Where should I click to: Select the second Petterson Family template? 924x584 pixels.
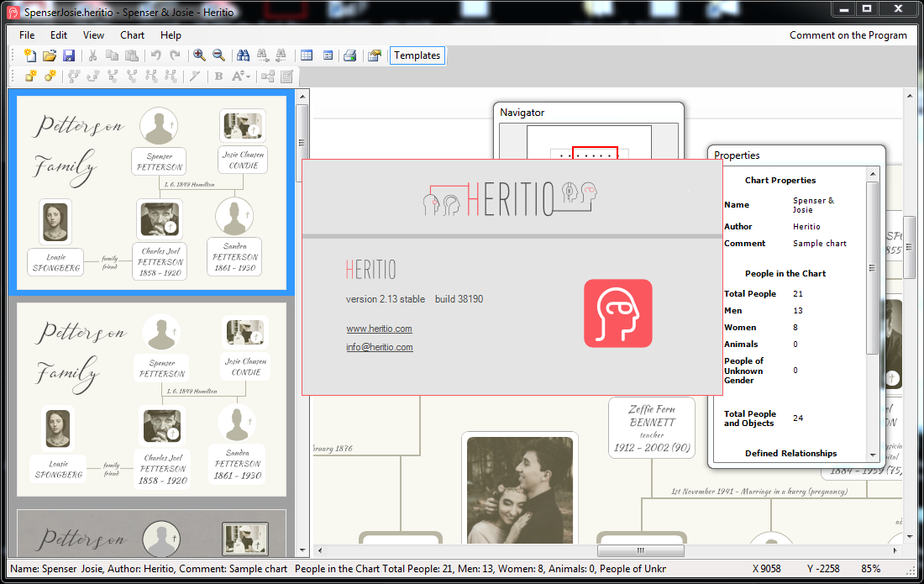[151, 399]
